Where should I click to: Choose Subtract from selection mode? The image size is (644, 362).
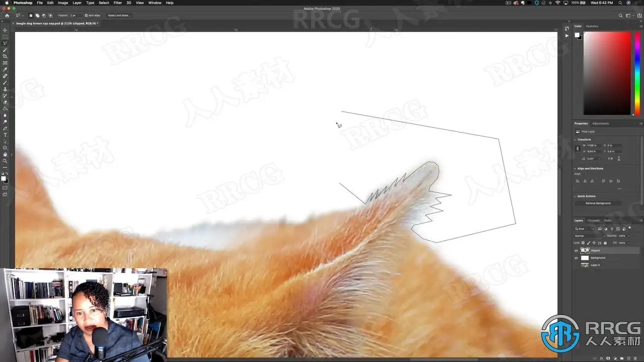44,16
